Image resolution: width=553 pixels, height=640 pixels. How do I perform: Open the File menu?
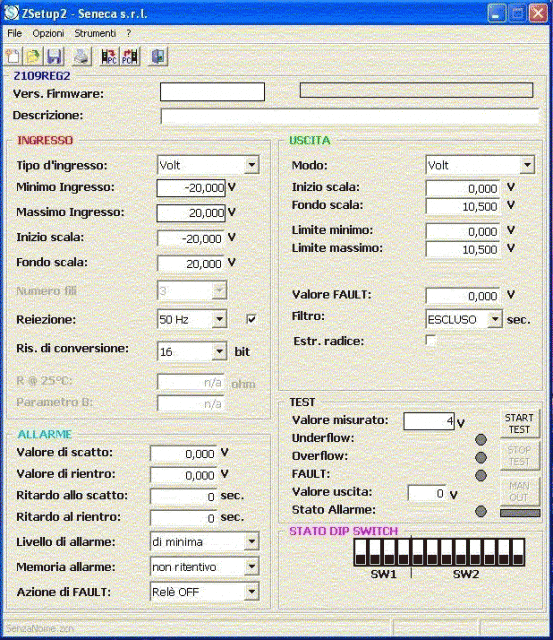tap(15, 33)
